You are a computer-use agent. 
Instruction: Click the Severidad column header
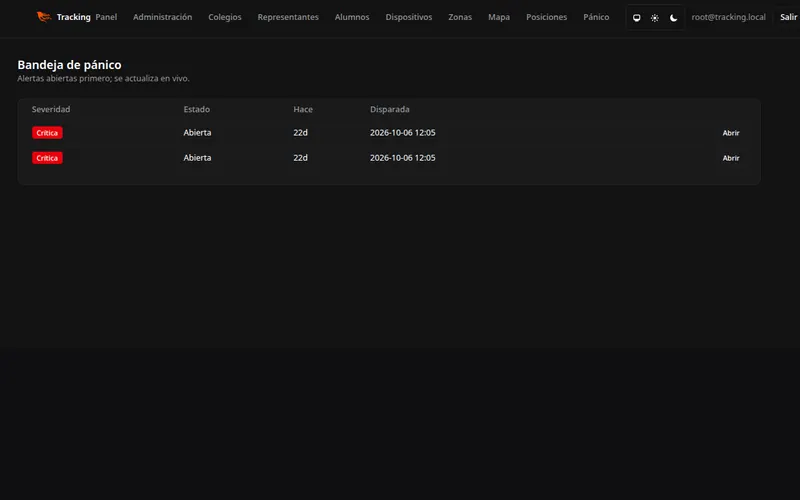[51, 109]
